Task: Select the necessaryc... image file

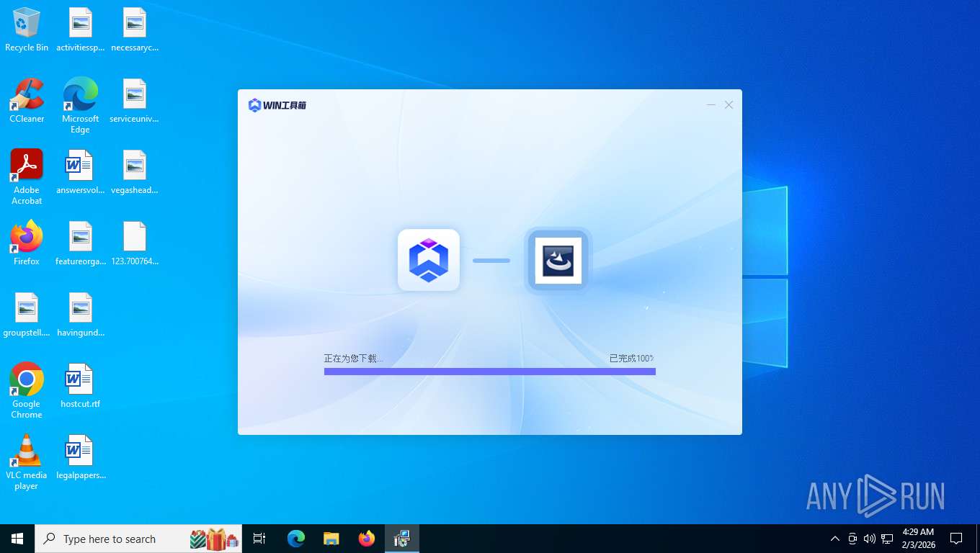Action: (135, 30)
